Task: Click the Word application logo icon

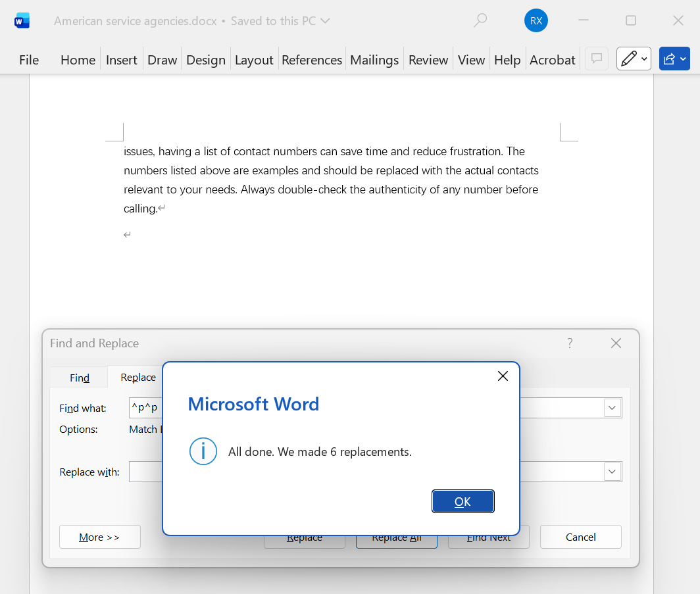Action: pos(22,20)
